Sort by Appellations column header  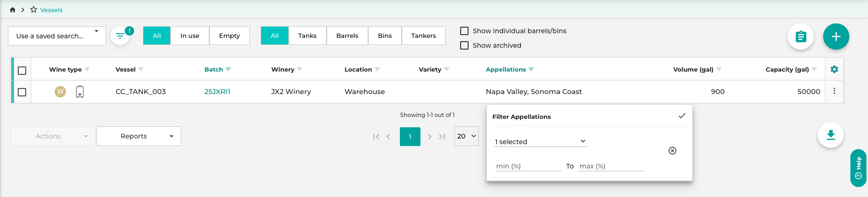pos(506,69)
